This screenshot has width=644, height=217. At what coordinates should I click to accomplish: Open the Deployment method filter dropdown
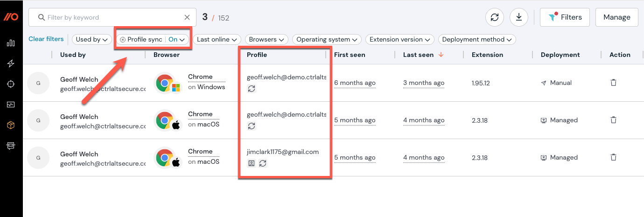477,40
